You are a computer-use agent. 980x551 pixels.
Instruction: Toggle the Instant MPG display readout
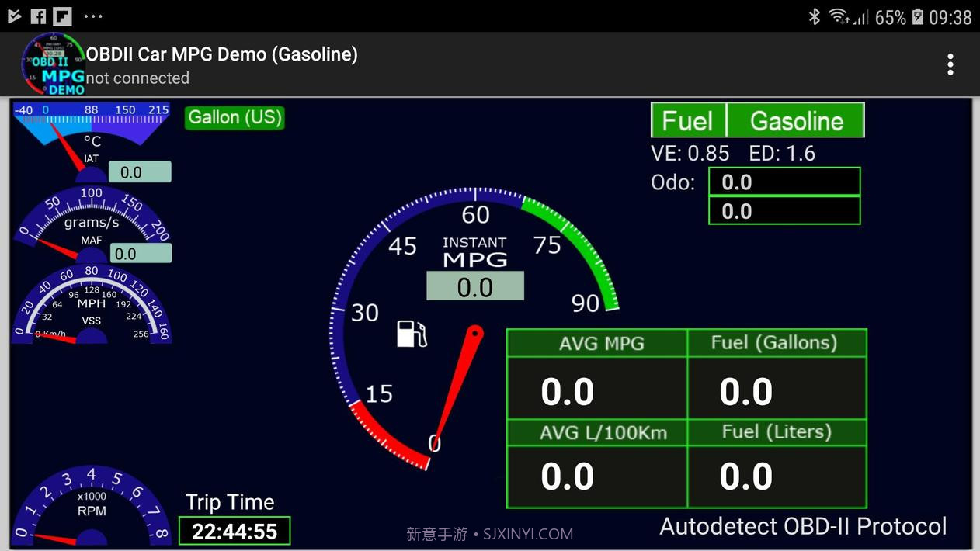click(475, 286)
